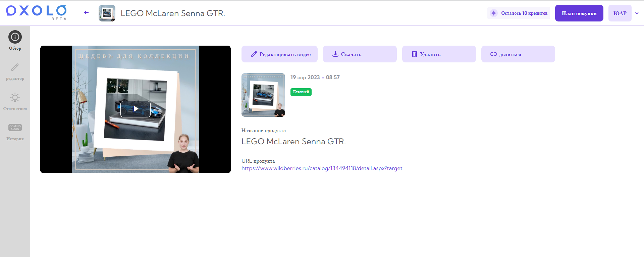This screenshot has height=257, width=644.
Task: Click the header title LEGO McLaren Senna GTR.
Action: click(173, 13)
